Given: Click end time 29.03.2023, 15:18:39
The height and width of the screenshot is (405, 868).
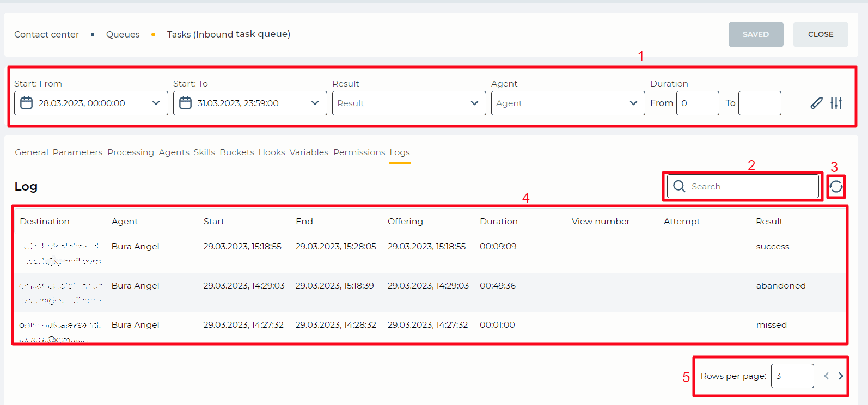Looking at the screenshot, I should [x=335, y=286].
